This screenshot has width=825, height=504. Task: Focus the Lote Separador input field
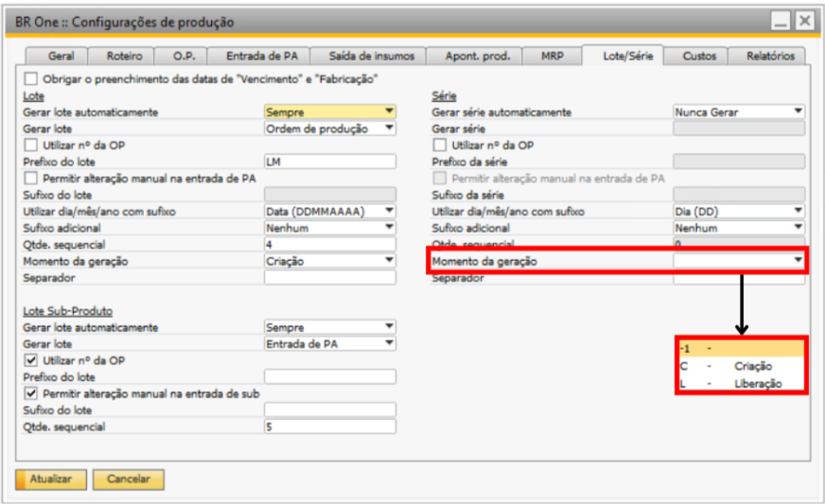tap(329, 278)
